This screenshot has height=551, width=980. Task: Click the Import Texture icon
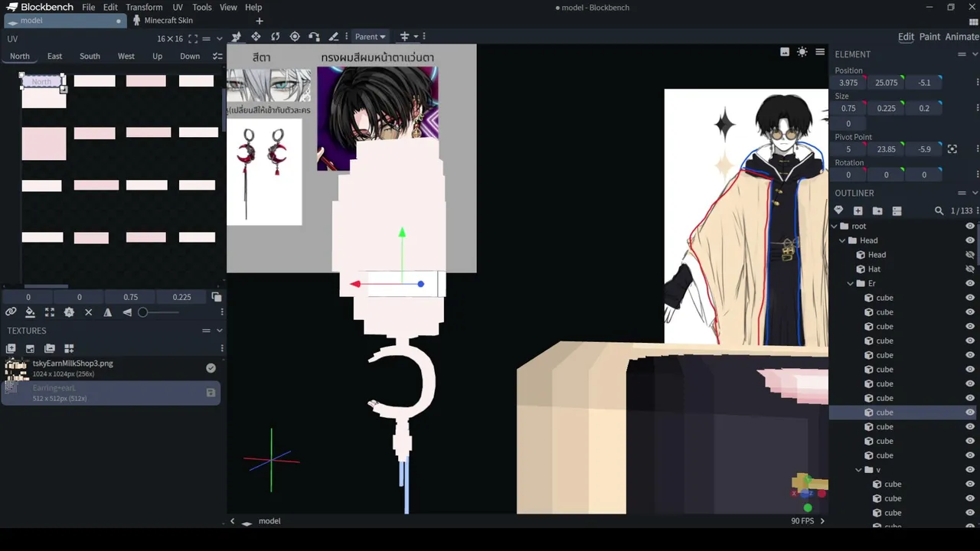[x=11, y=348]
